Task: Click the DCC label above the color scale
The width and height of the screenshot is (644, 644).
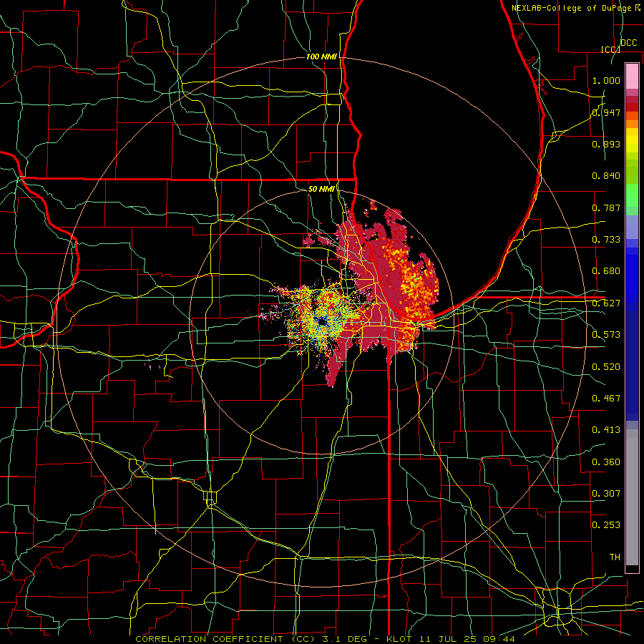Action: pos(628,43)
